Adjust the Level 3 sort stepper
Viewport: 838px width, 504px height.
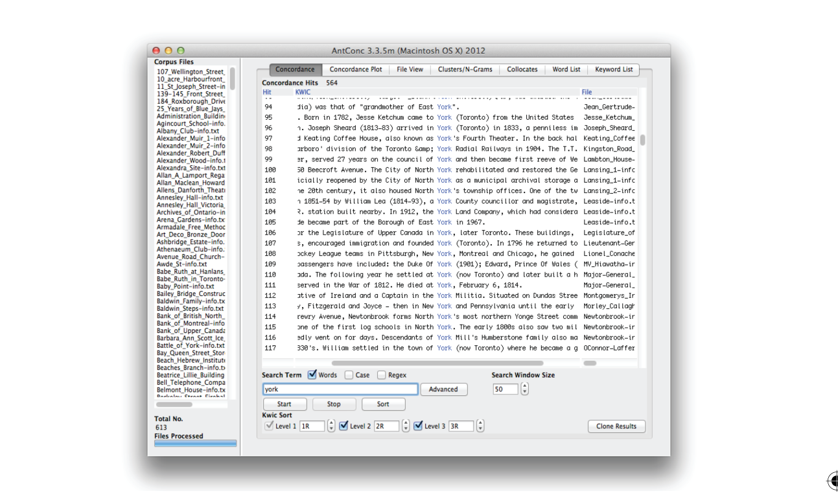tap(480, 426)
